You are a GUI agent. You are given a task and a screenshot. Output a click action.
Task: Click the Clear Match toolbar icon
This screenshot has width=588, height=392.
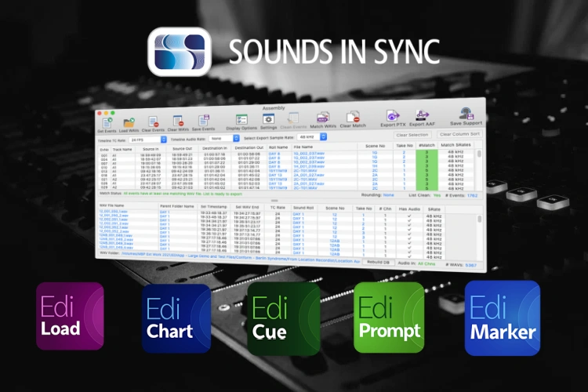coord(353,117)
